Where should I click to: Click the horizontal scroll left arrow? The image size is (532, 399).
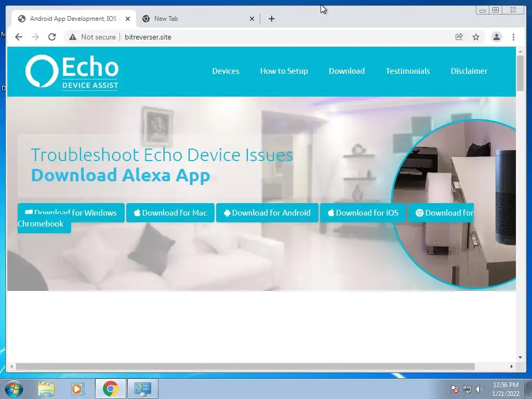tap(11, 366)
